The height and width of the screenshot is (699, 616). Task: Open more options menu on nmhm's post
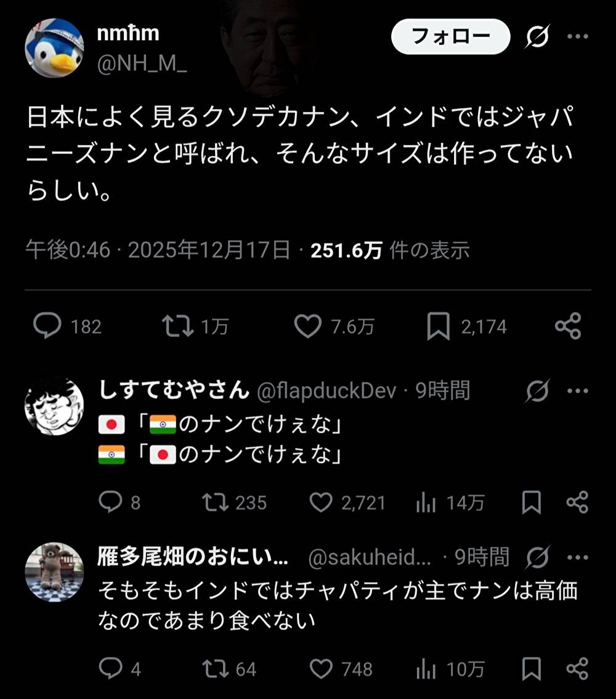(x=577, y=37)
